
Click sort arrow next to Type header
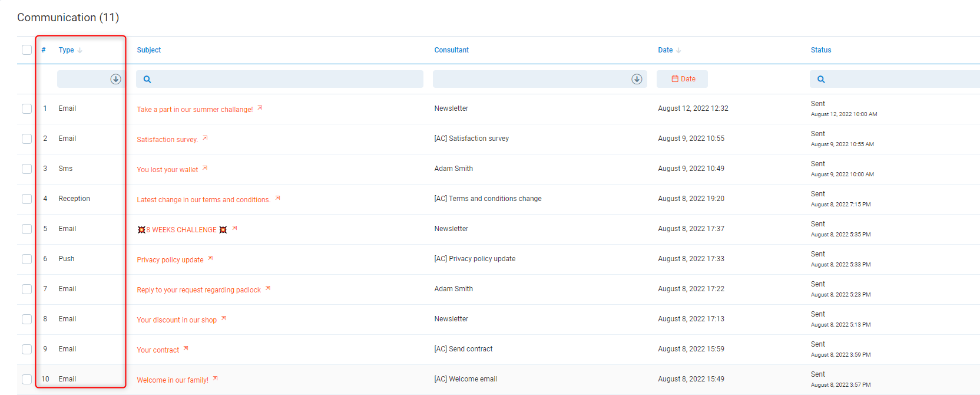coord(80,51)
